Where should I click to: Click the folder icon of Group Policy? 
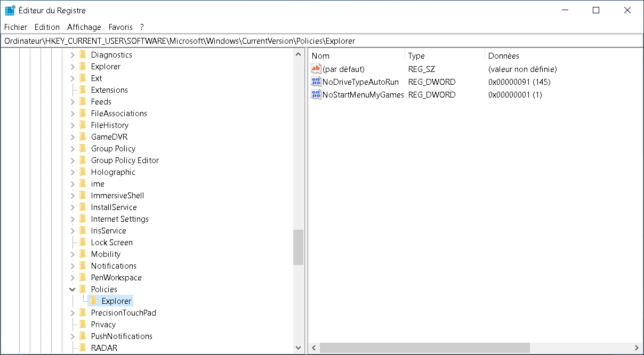(x=83, y=149)
